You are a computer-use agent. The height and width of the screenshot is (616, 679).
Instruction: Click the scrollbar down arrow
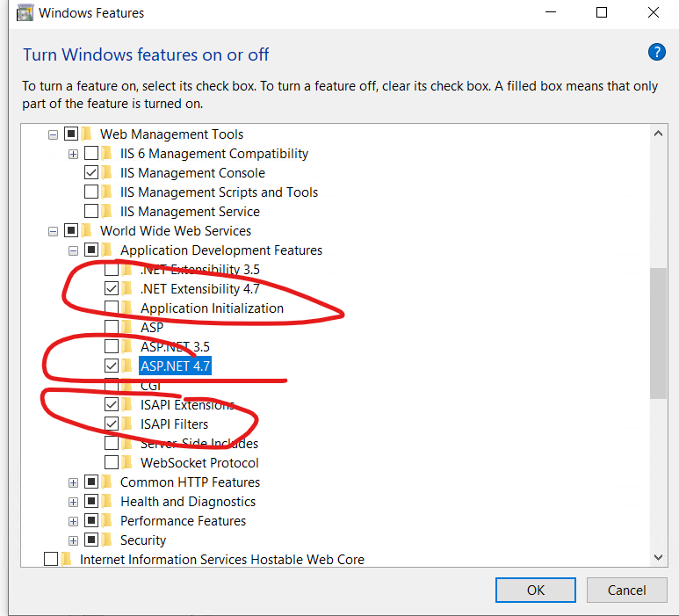658,557
